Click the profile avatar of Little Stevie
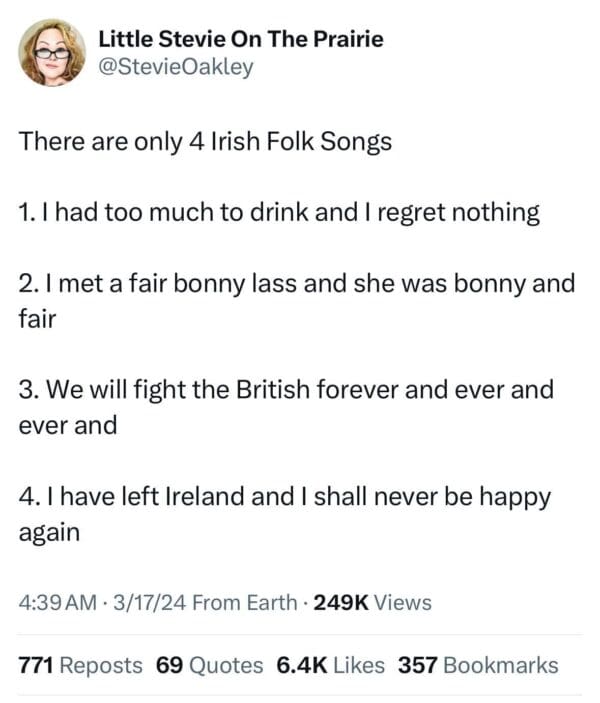Screen dimensions: 600x703 57,53
